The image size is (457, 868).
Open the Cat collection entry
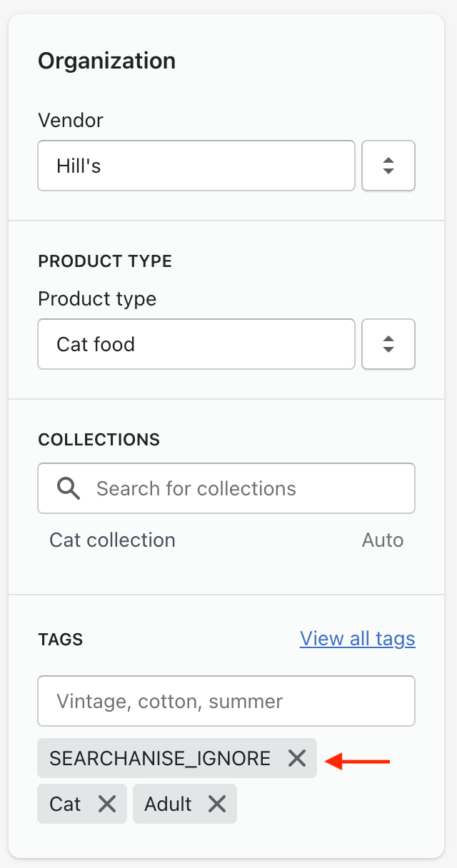tap(112, 540)
